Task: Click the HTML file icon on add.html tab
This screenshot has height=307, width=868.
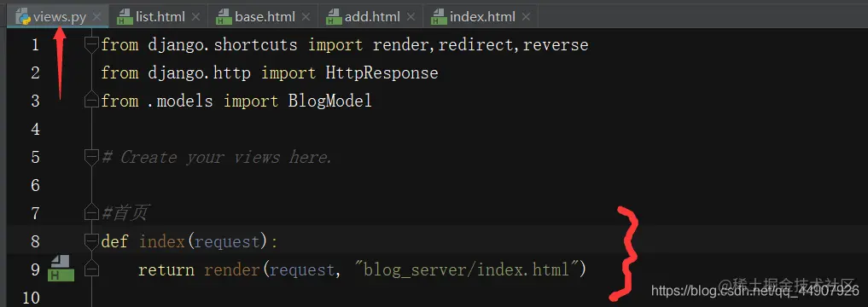Action: point(334,17)
